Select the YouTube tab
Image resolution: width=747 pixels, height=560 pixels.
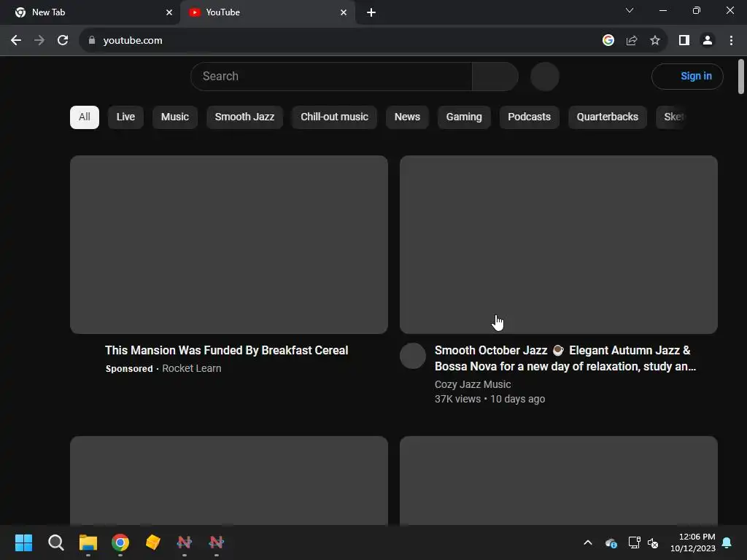click(267, 12)
